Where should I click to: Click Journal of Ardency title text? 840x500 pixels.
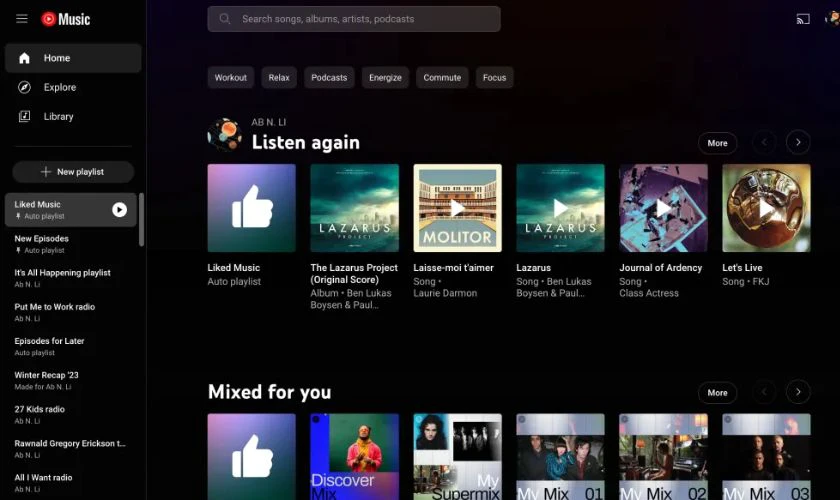point(661,267)
